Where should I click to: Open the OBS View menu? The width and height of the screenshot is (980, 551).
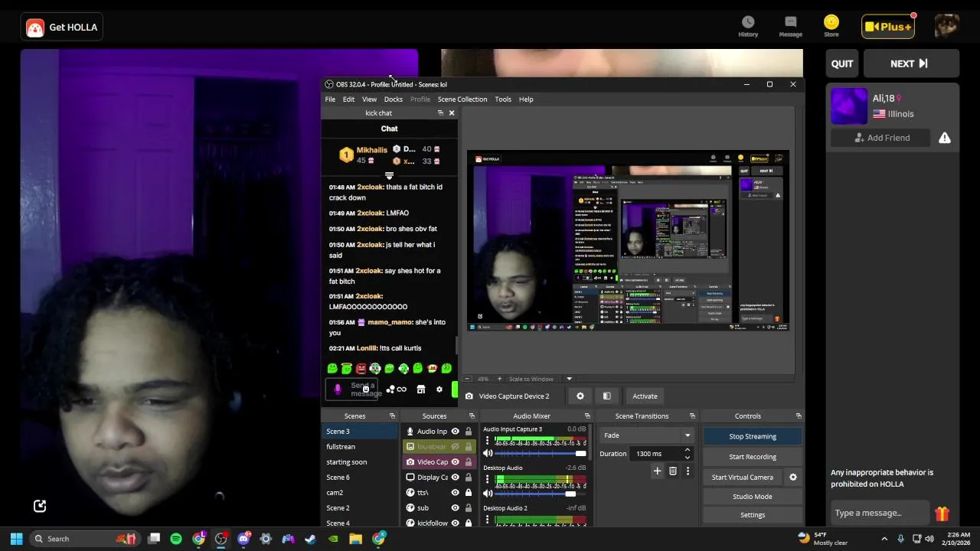click(x=369, y=99)
